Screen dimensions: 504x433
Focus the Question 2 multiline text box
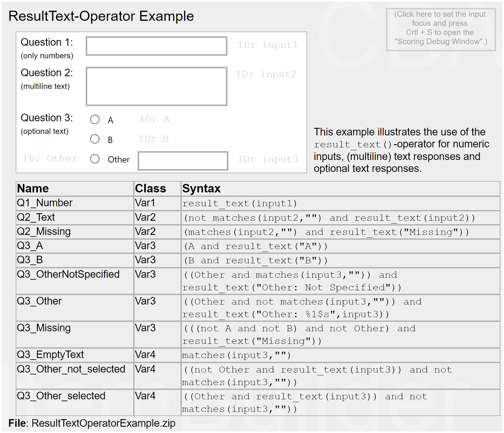click(x=156, y=86)
